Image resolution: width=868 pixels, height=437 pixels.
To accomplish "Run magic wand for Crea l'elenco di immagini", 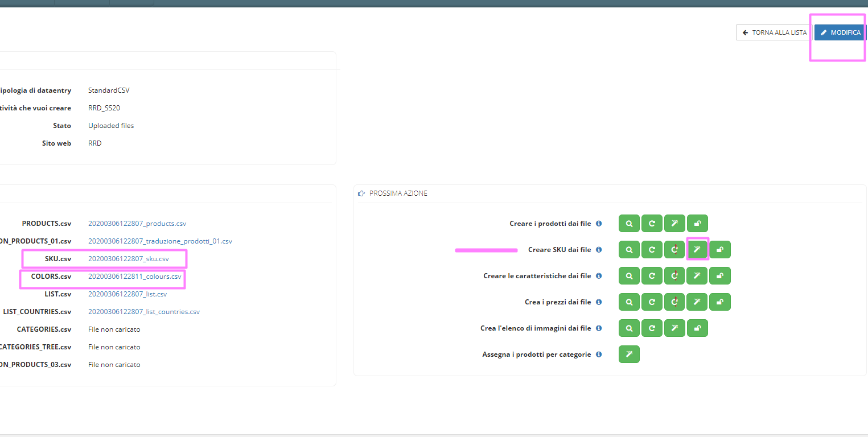I will pyautogui.click(x=674, y=328).
